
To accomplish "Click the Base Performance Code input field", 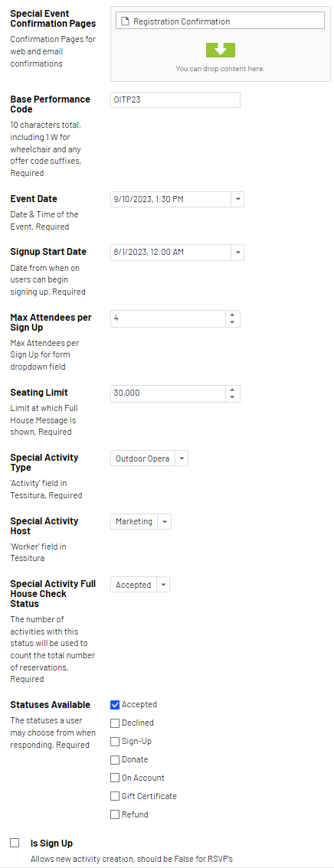I will point(175,100).
